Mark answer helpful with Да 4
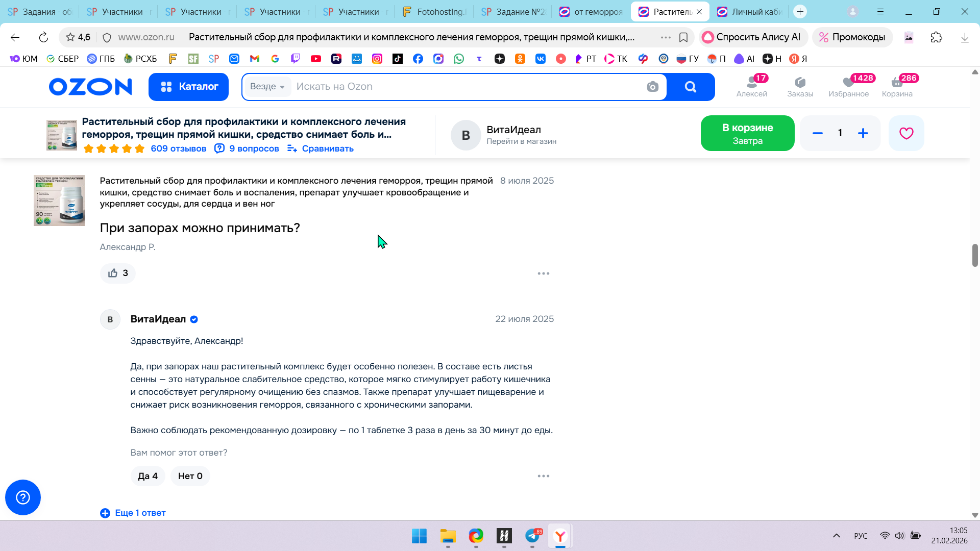 148,476
